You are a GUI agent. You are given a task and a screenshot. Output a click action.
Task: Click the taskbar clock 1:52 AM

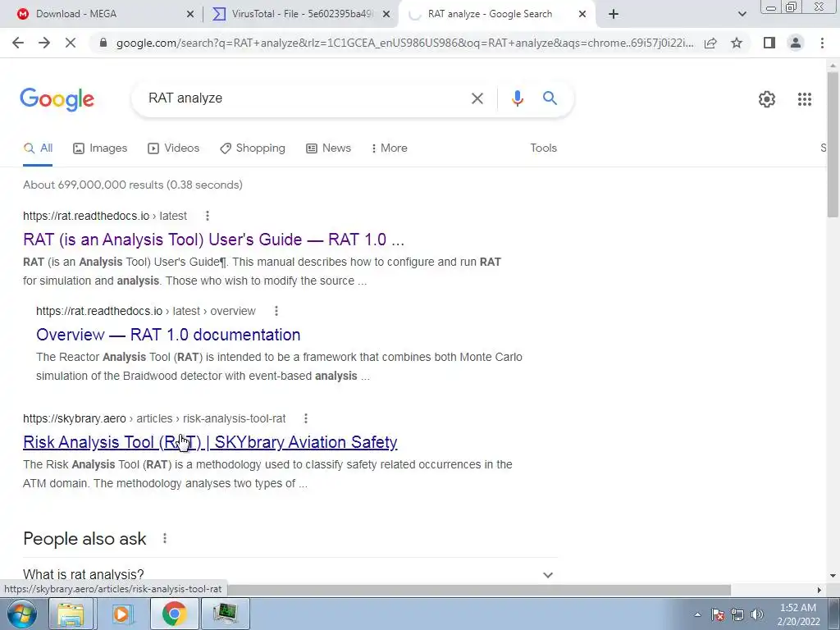[797, 608]
